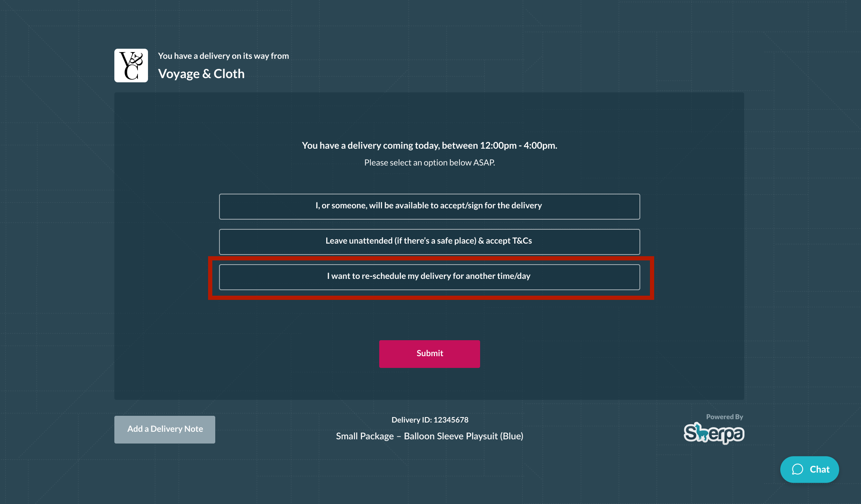Select Leave unattended & accept T&Cs option

point(429,241)
